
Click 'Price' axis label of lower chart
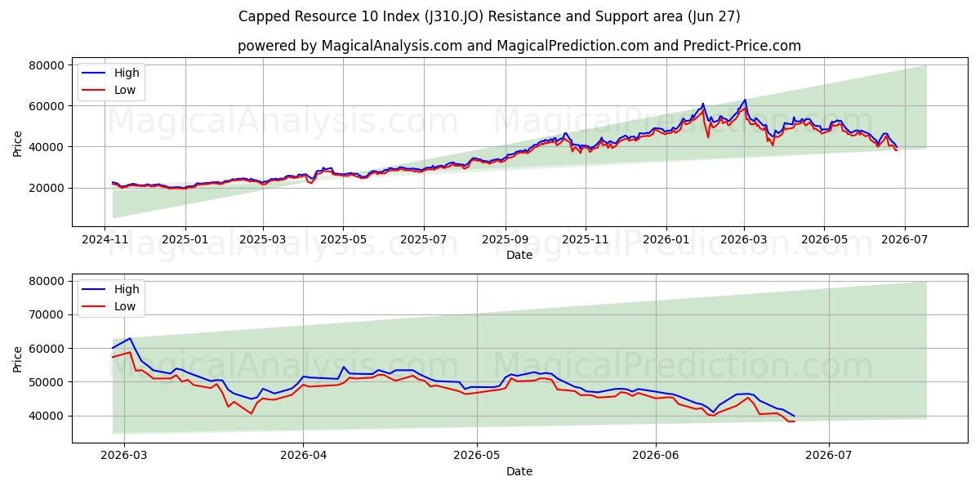pos(18,358)
